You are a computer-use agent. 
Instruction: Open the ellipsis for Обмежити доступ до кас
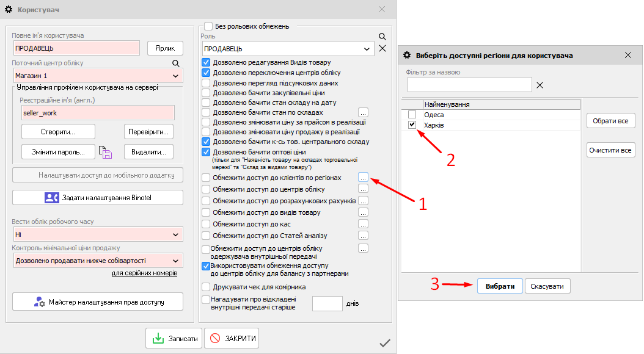click(363, 224)
